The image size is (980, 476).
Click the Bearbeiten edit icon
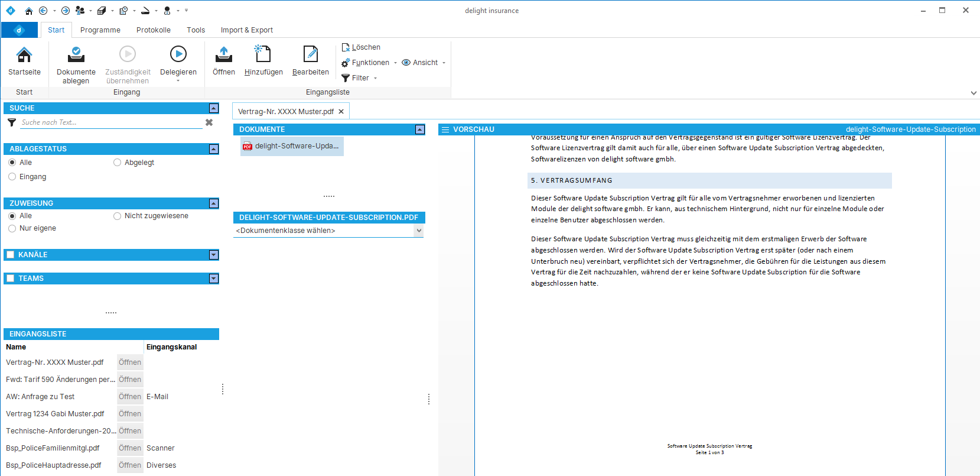310,55
